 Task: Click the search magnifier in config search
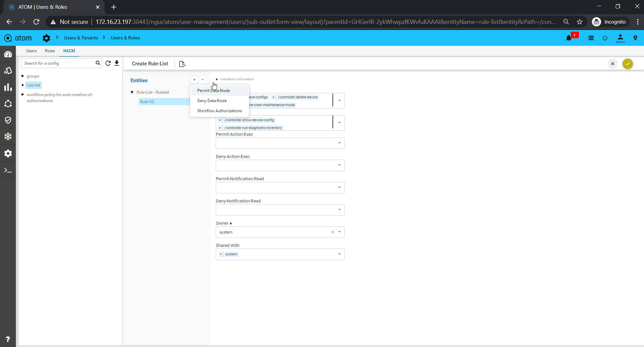coord(98,63)
